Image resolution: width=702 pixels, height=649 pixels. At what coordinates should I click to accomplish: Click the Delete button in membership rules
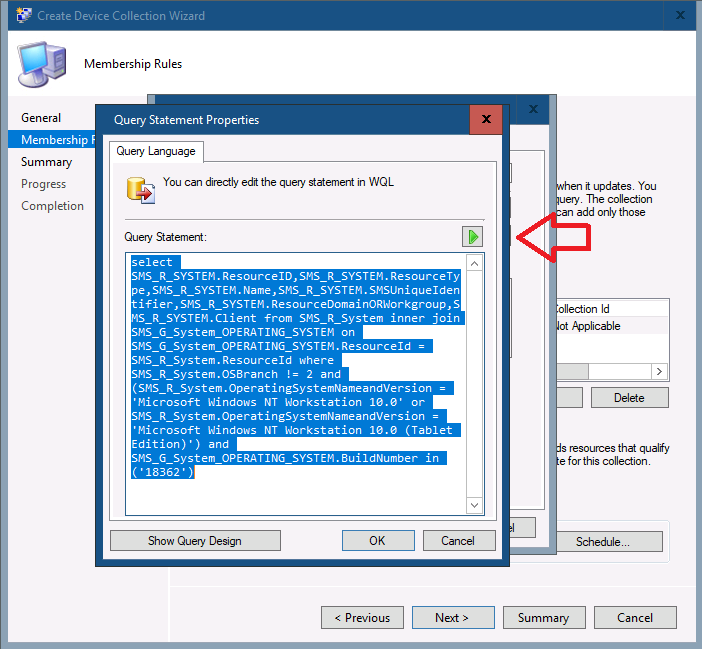coord(629,398)
